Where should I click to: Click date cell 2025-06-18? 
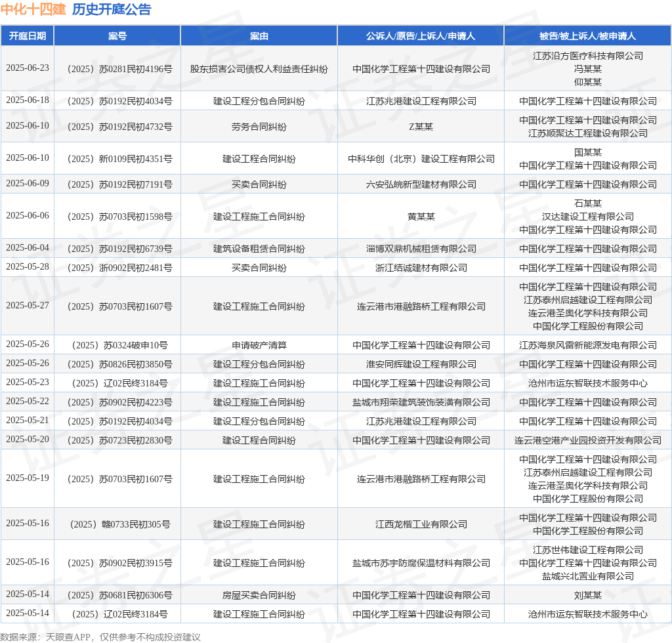tap(28, 100)
